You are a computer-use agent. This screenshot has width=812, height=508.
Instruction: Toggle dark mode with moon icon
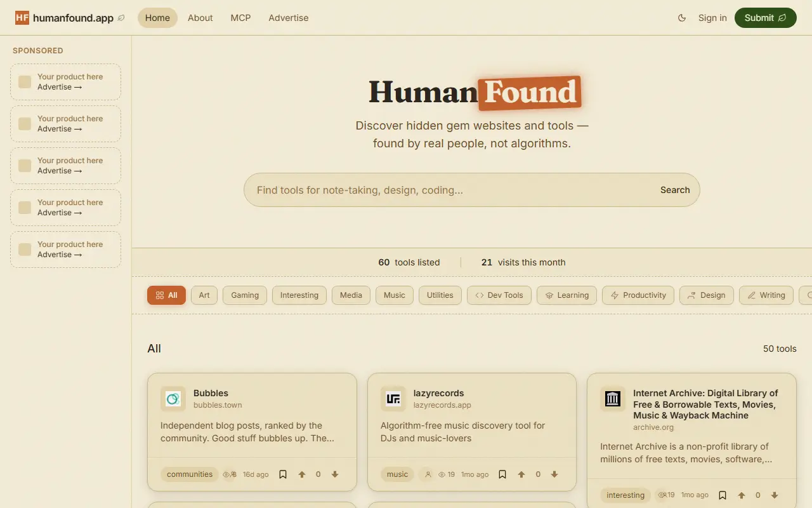coord(682,18)
